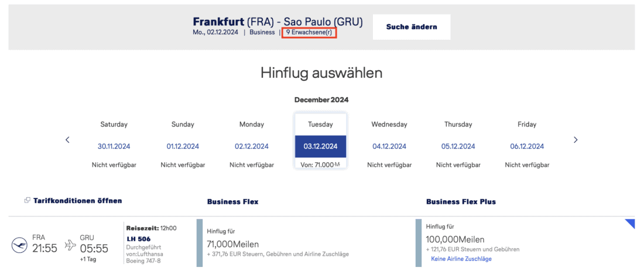Image resolution: width=644 pixels, height=271 pixels.
Task: Select the highlighted Tuesday 03.12.2024 tab
Action: point(320,146)
